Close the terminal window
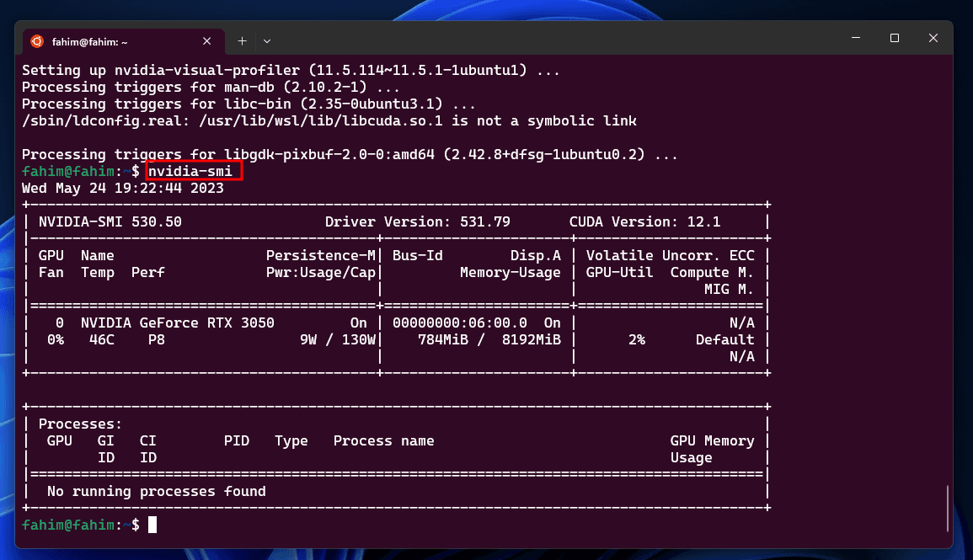The image size is (973, 560). click(x=933, y=38)
